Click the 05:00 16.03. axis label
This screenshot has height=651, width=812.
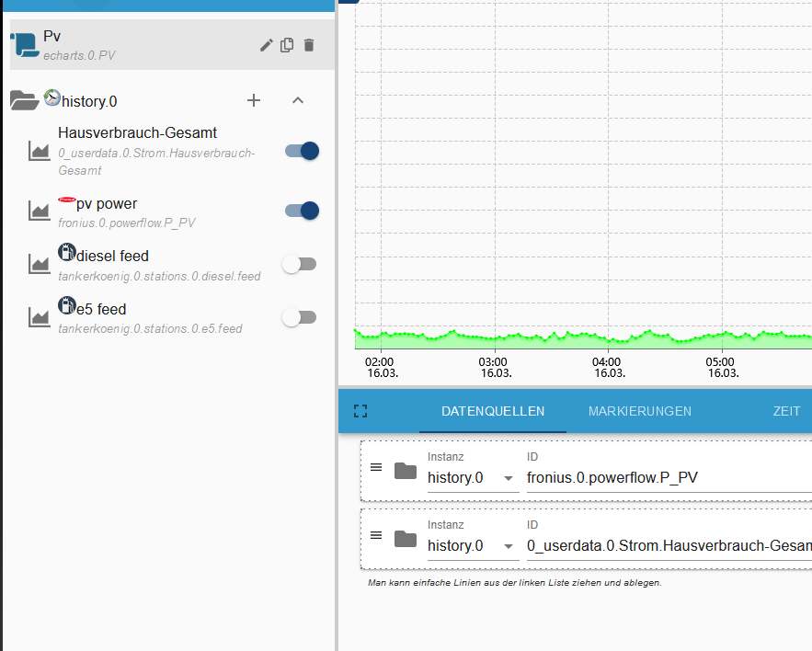(721, 367)
